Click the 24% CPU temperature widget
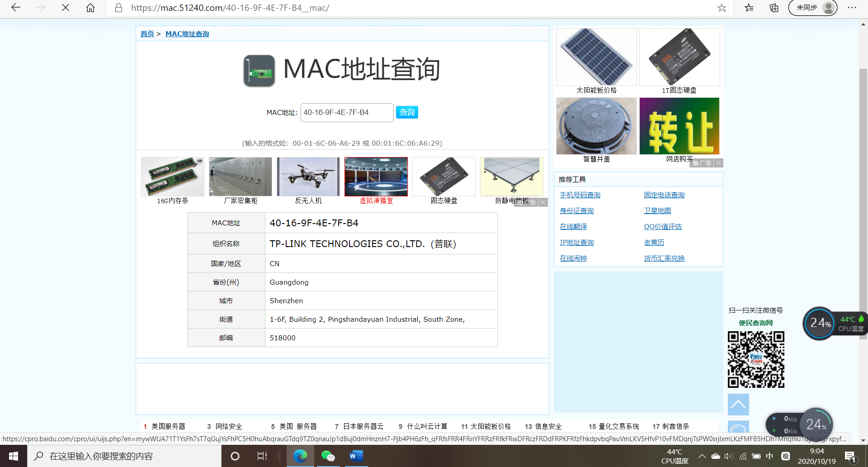The width and height of the screenshot is (868, 467). click(834, 324)
